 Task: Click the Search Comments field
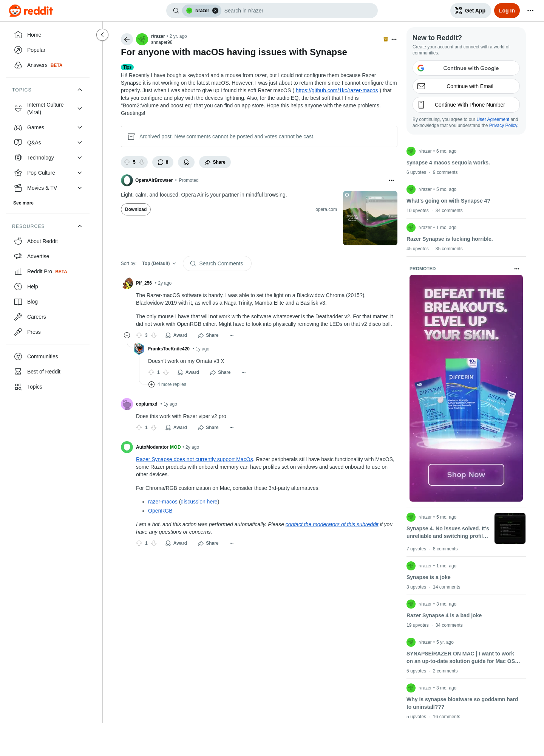tap(217, 263)
